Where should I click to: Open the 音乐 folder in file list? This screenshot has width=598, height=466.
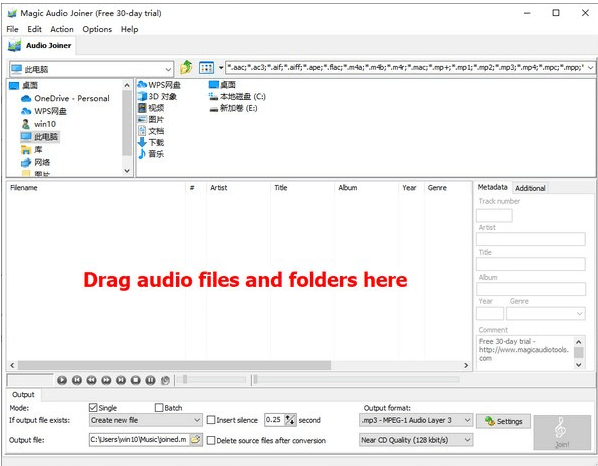(151, 154)
